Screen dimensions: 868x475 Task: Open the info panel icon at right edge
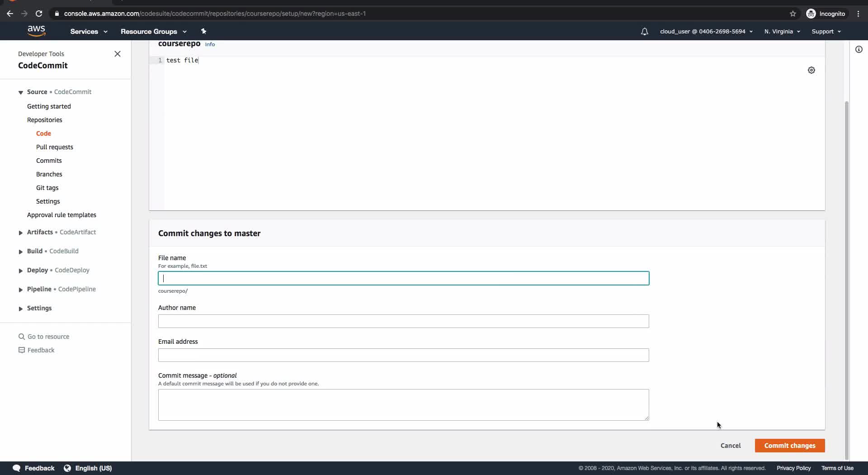pos(859,49)
